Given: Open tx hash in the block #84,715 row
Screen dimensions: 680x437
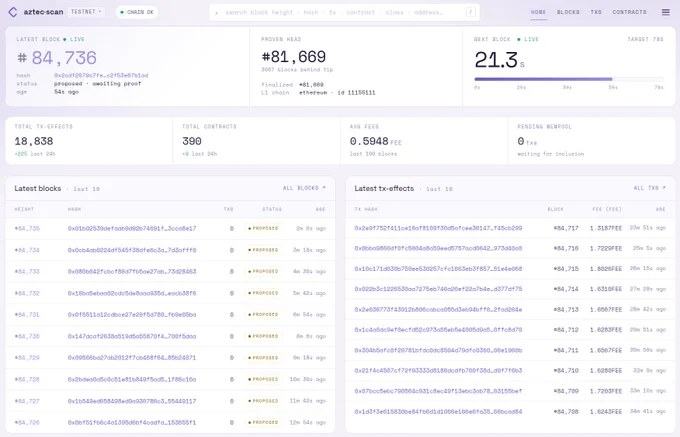Looking at the screenshot, I should pos(438,269).
